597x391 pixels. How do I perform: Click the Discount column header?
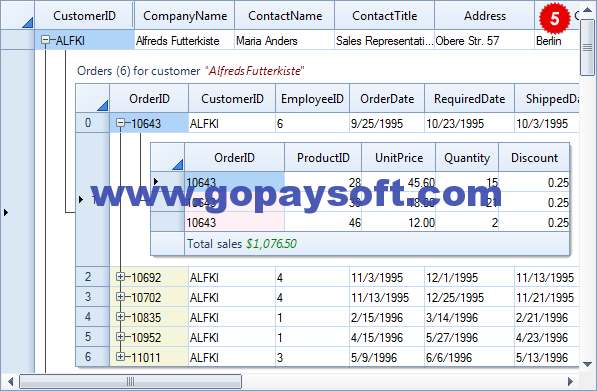coord(534,158)
